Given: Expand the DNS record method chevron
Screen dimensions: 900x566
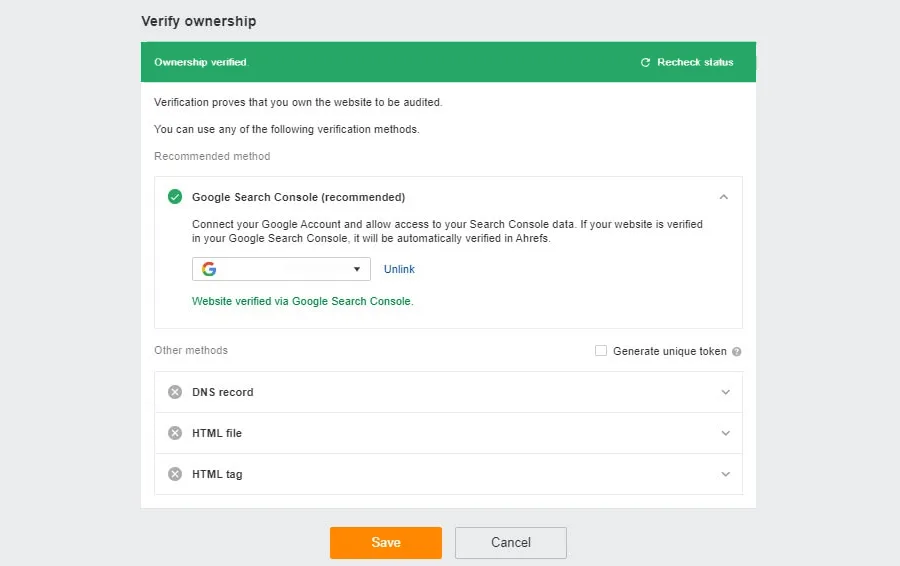Looking at the screenshot, I should 726,392.
